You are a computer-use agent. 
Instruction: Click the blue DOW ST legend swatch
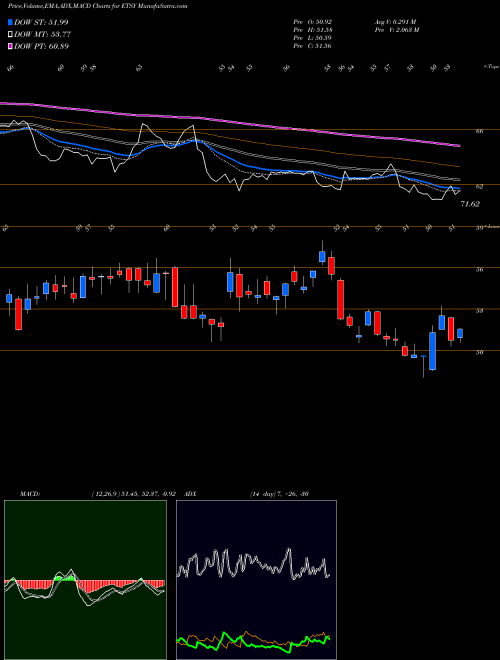click(10, 22)
